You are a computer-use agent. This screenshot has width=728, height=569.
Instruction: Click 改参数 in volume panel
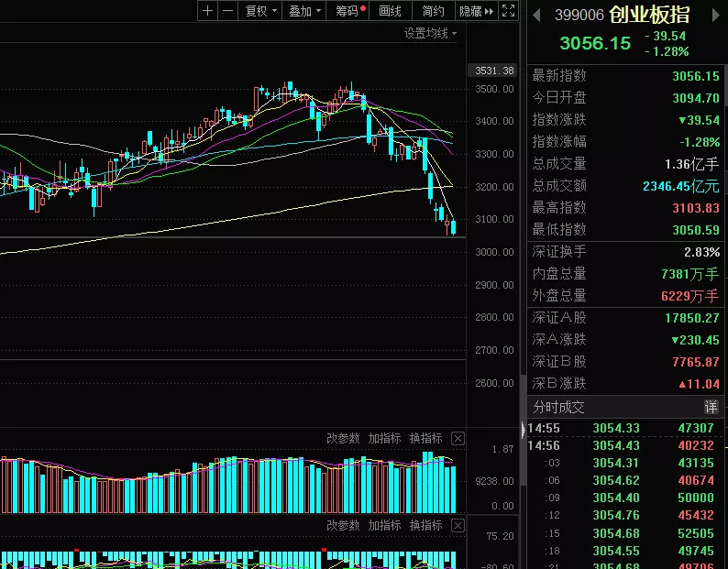(343, 438)
